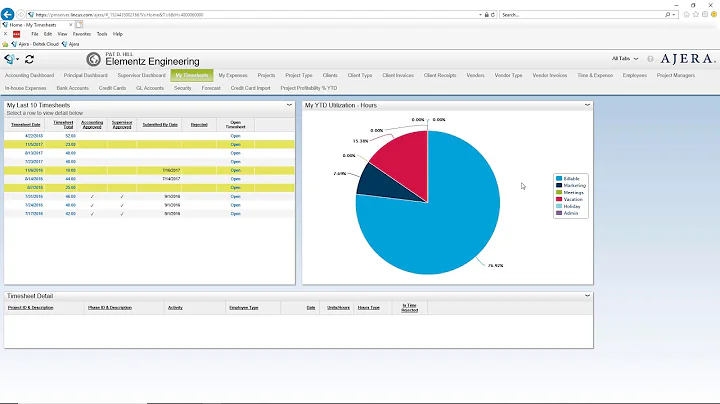
Task: Open the timesheet with total 10.00
Action: tap(235, 170)
